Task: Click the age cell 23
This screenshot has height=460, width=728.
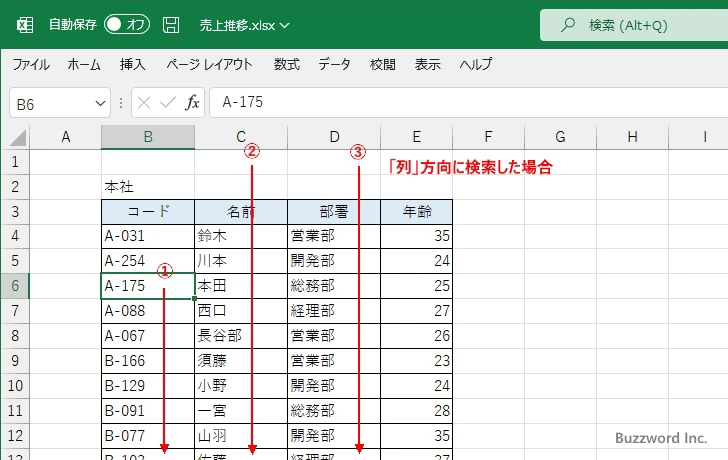Action: point(416,361)
